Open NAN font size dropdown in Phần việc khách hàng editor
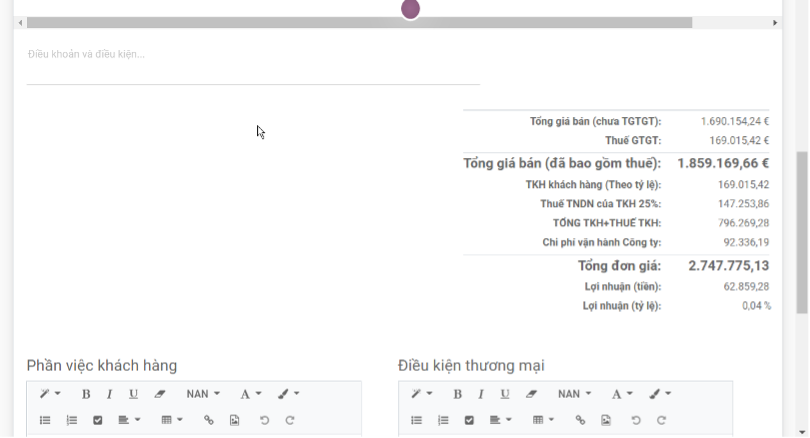810x438 pixels. click(203, 394)
